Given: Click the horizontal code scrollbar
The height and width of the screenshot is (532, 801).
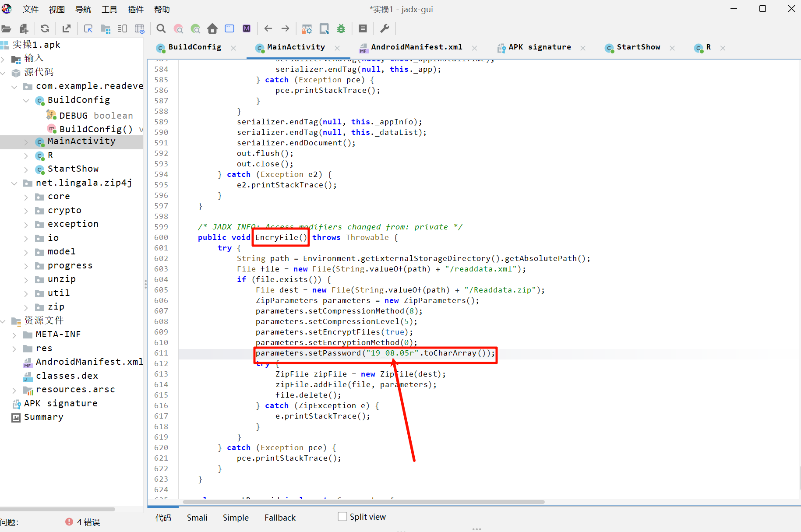Looking at the screenshot, I should point(363,502).
